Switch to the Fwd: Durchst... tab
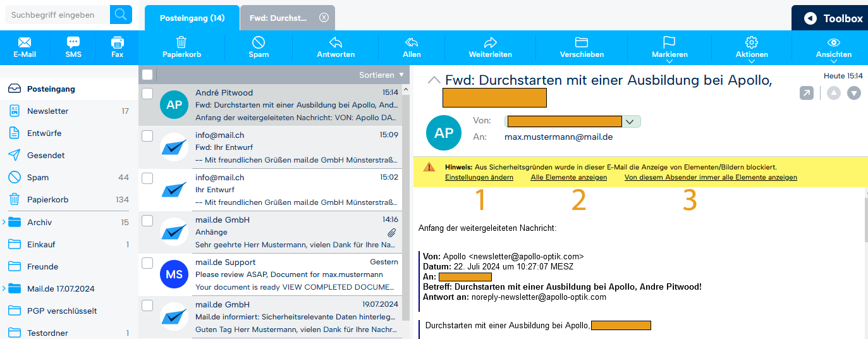Viewport: 868px width, 339px height. (x=278, y=18)
